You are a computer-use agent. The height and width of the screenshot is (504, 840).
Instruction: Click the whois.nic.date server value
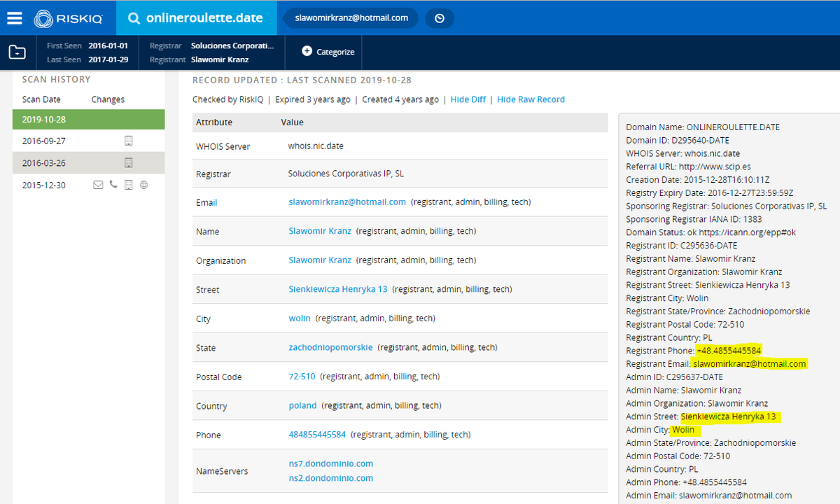(316, 146)
